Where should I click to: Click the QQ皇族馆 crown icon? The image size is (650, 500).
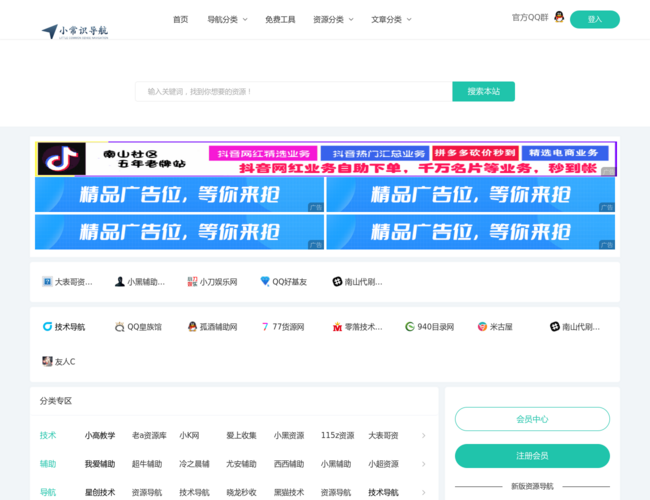click(x=120, y=327)
